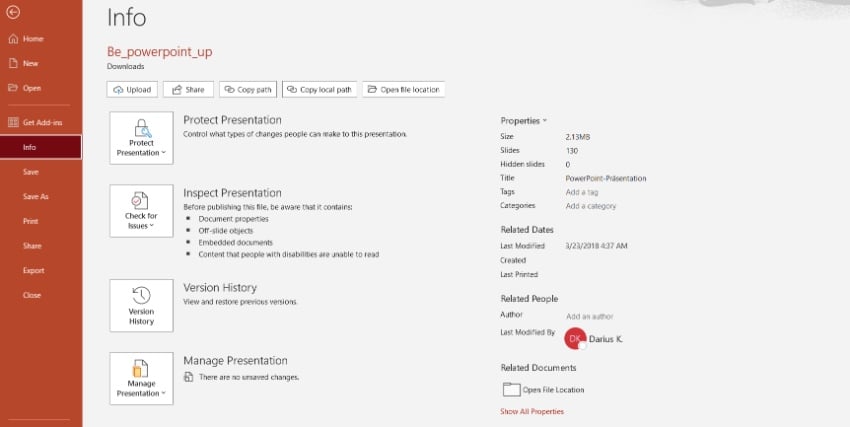The image size is (850, 427).
Task: Click the Open folder sidebar item
Action: pyautogui.click(x=31, y=88)
